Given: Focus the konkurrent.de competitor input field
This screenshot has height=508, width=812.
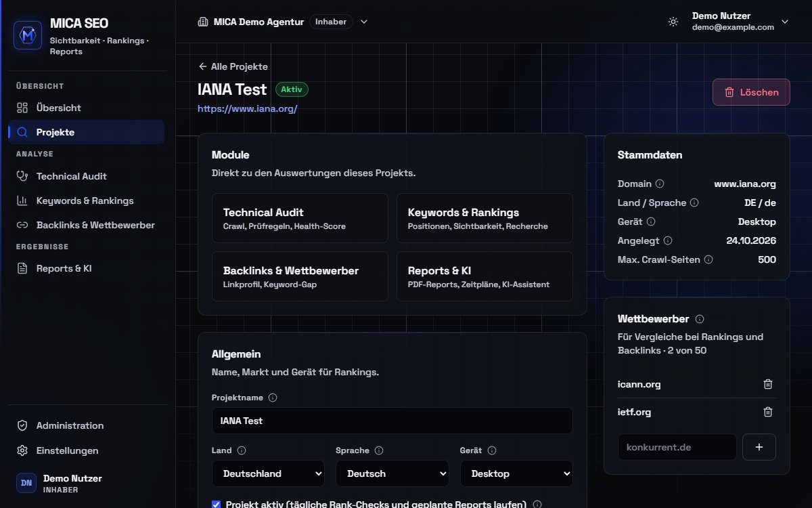Looking at the screenshot, I should (677, 447).
